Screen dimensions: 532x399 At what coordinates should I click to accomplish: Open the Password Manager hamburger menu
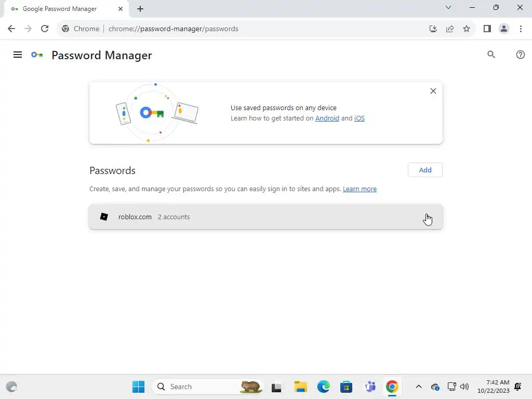(18, 55)
